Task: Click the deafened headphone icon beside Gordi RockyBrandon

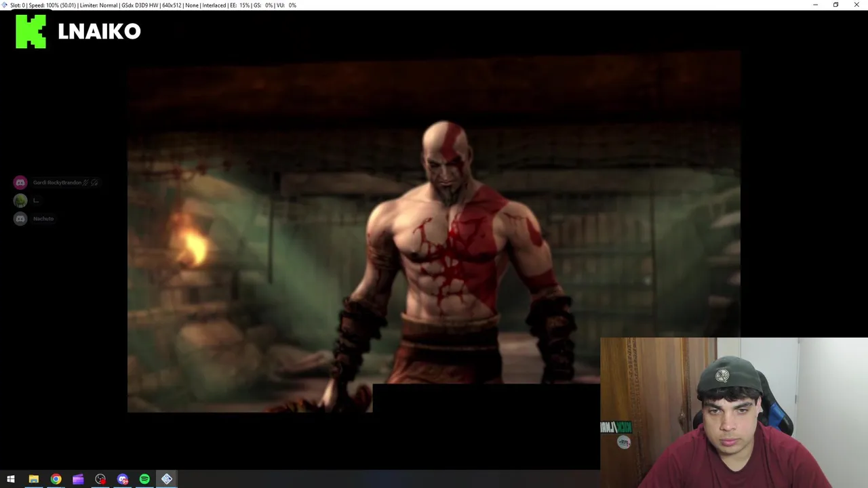Action: [x=94, y=182]
